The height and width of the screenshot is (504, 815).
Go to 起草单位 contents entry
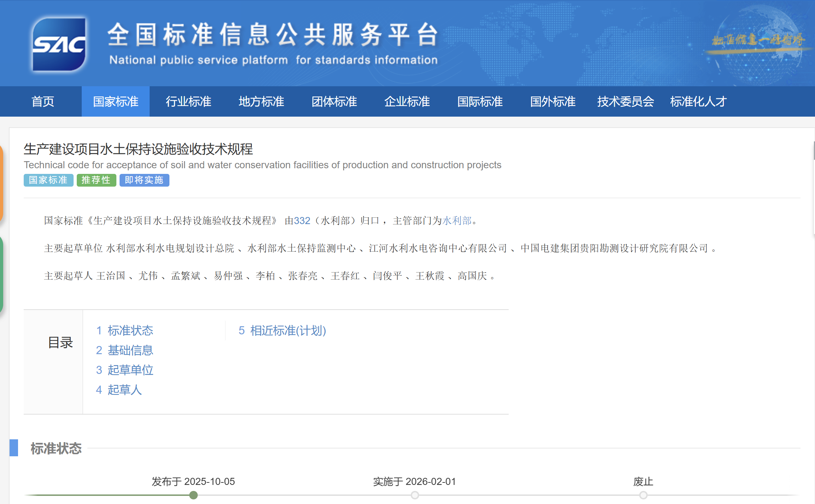[125, 370]
